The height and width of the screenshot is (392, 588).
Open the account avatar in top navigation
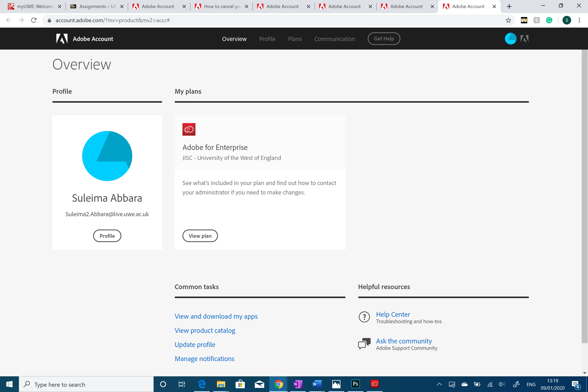click(x=510, y=39)
